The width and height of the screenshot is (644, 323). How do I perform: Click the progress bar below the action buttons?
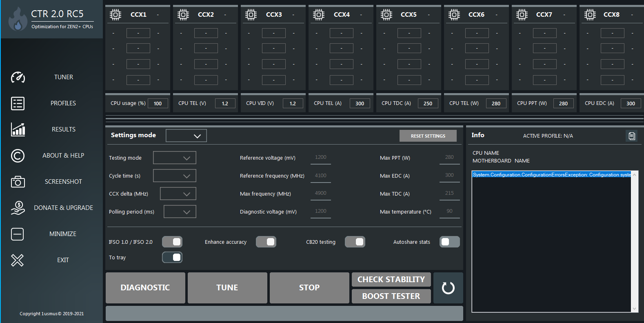coord(284,313)
